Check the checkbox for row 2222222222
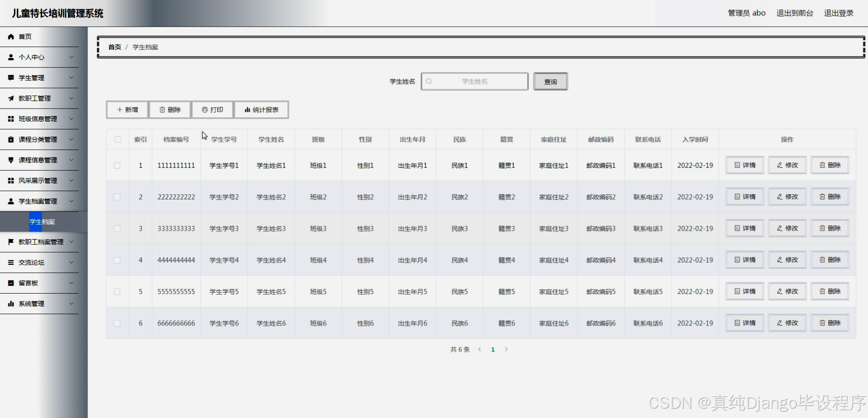 coord(117,197)
